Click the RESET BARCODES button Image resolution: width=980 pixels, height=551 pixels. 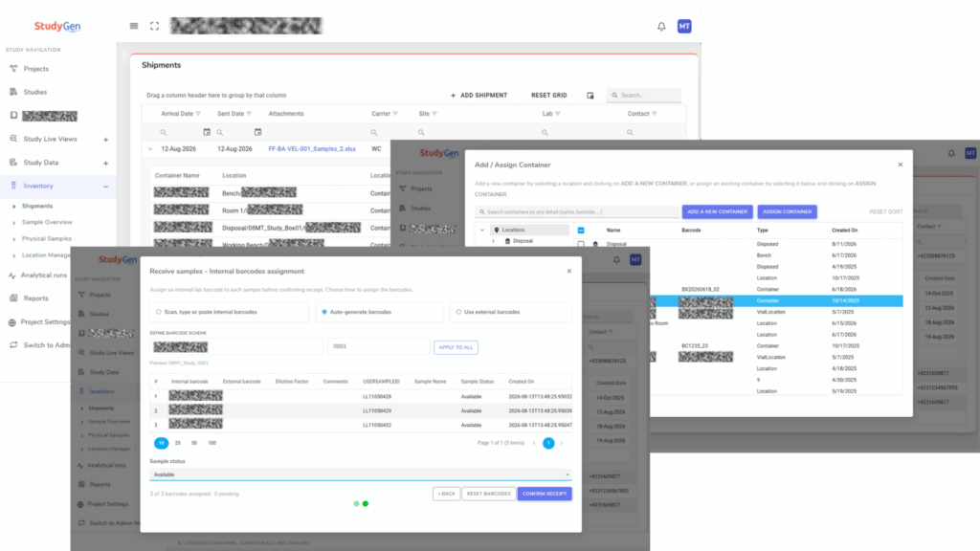pyautogui.click(x=489, y=494)
